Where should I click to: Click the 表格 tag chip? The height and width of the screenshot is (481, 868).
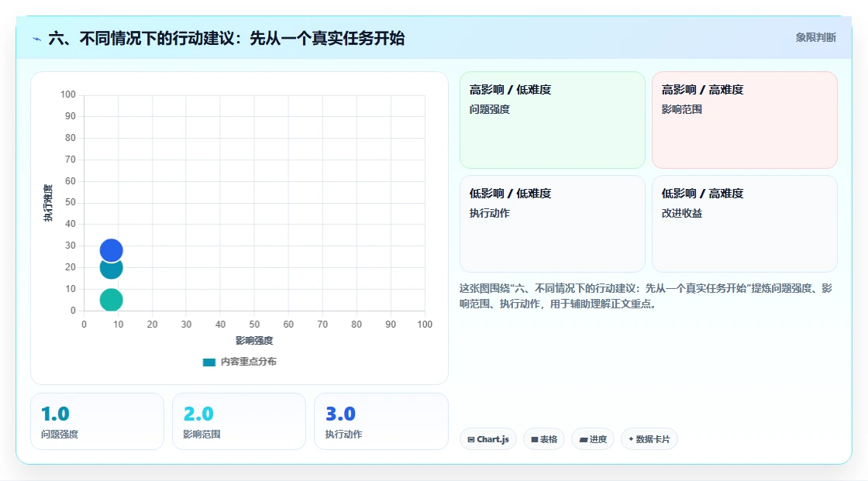coord(544,439)
